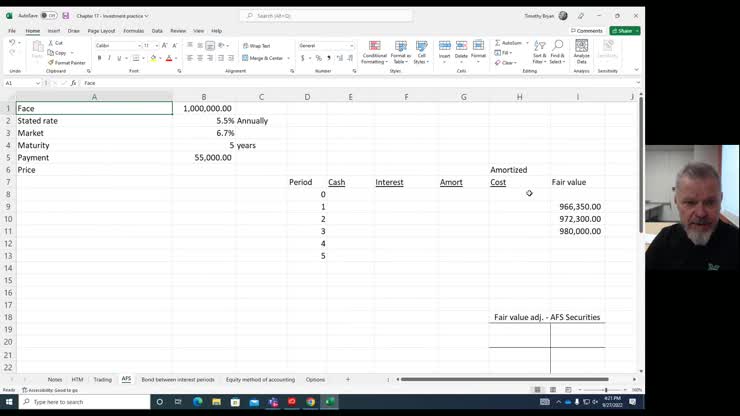
Task: Open the Fill dropdown
Action: pyautogui.click(x=504, y=53)
